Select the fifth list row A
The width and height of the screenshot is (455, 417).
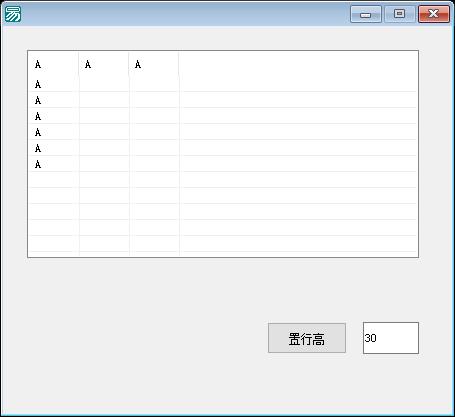coord(222,148)
